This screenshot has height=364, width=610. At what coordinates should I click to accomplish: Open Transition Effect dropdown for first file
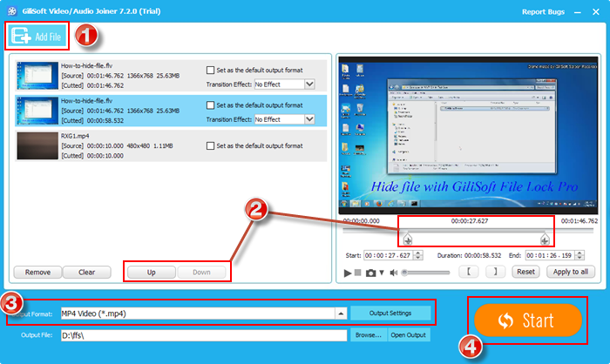click(309, 84)
